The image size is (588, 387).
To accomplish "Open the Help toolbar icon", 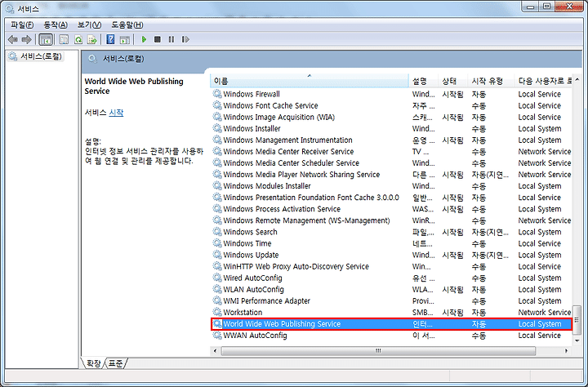I will pos(110,39).
